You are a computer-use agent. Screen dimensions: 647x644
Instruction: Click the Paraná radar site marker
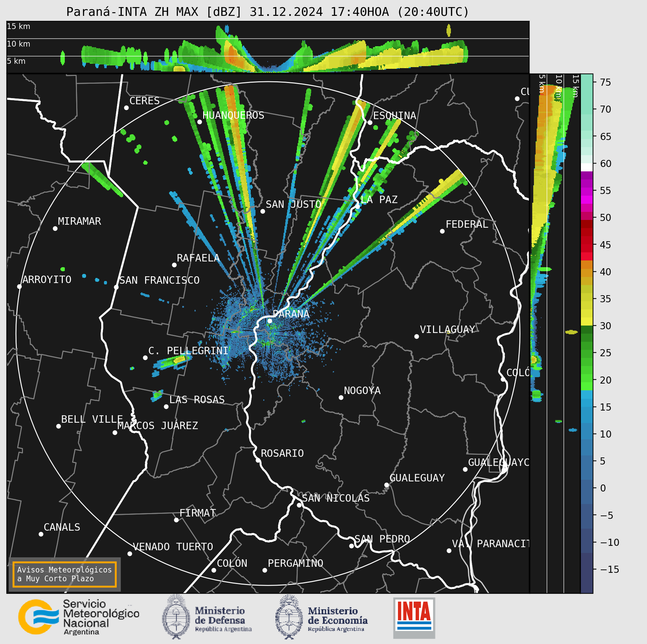tap(270, 321)
